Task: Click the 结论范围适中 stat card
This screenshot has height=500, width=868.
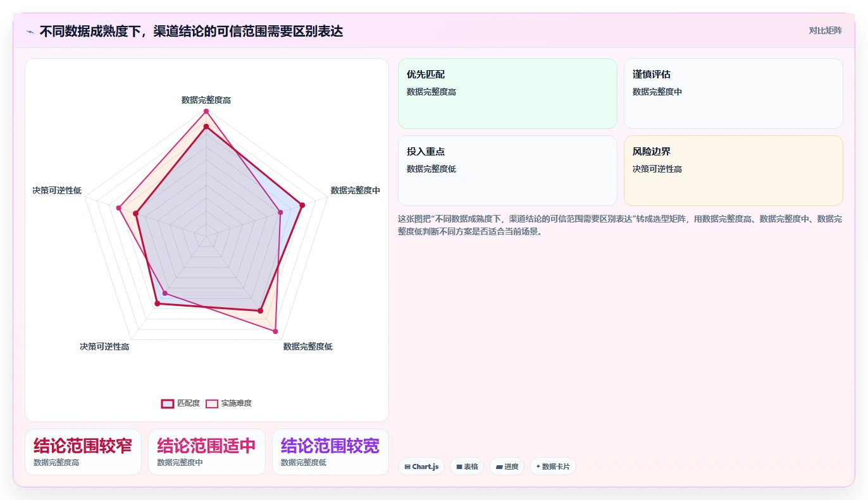Action: click(x=207, y=452)
